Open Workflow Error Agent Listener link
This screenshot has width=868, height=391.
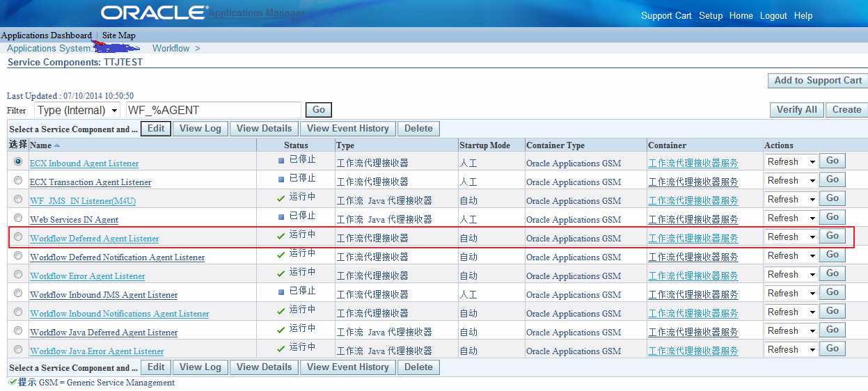pyautogui.click(x=88, y=276)
